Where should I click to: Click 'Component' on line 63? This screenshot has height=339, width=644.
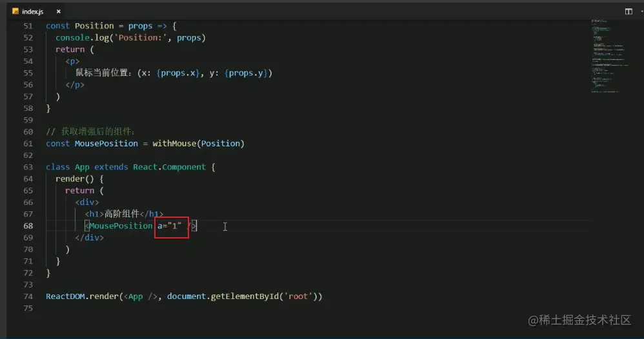point(184,167)
